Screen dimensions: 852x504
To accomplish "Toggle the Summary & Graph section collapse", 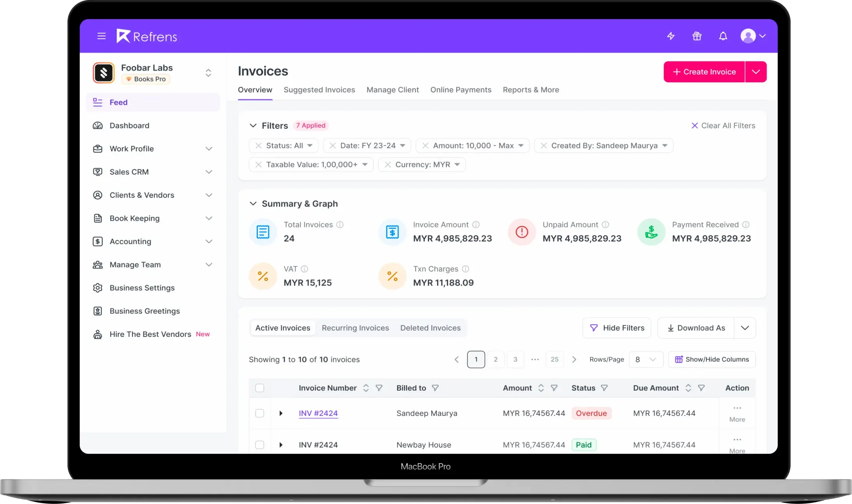I will point(253,203).
